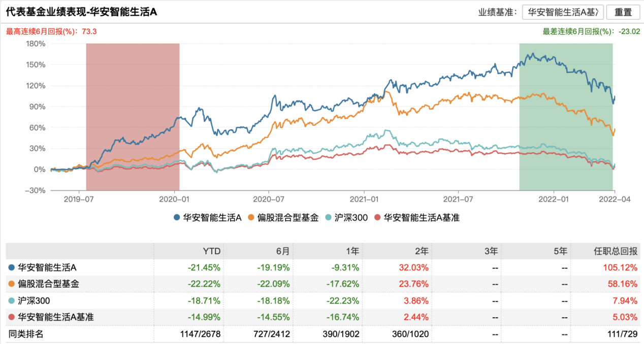Click the red highlighted best-period chart region
The image size is (644, 344).
tap(133, 117)
